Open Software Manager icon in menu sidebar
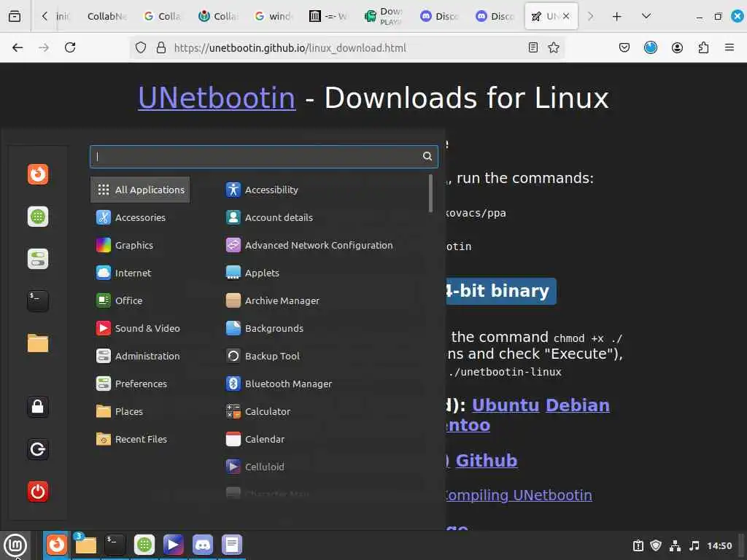The image size is (747, 560). 38,217
